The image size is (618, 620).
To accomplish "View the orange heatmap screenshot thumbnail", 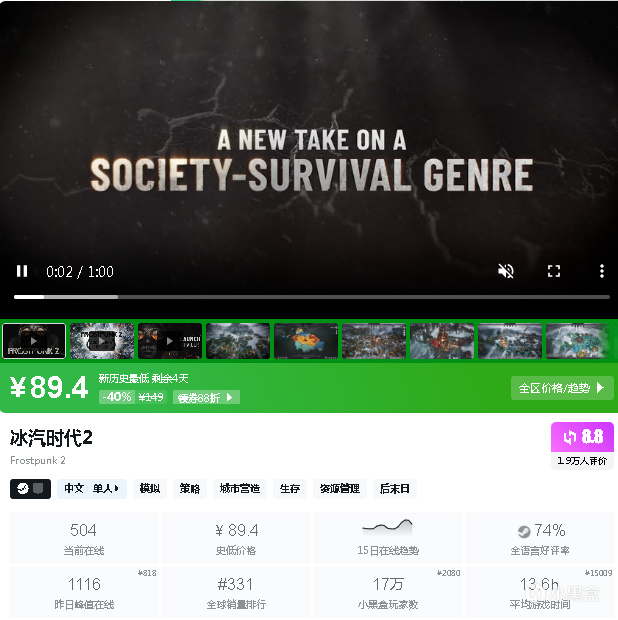I will [x=306, y=341].
